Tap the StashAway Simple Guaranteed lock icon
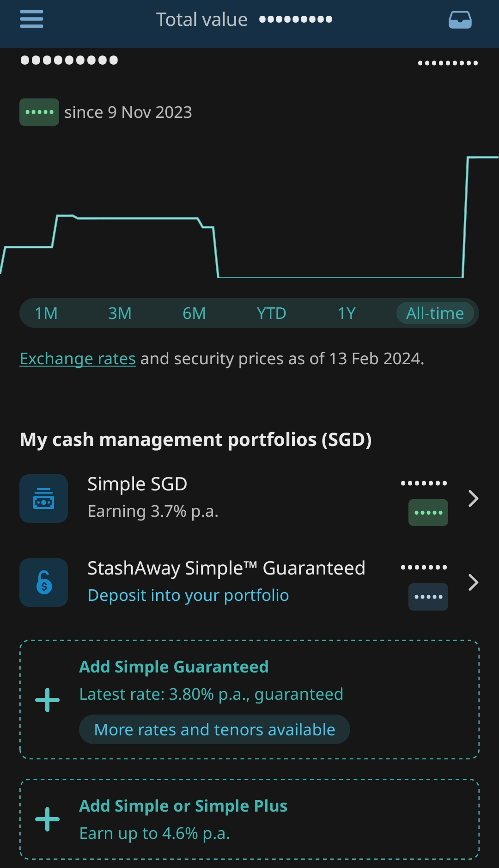Image resolution: width=499 pixels, height=868 pixels. [44, 582]
